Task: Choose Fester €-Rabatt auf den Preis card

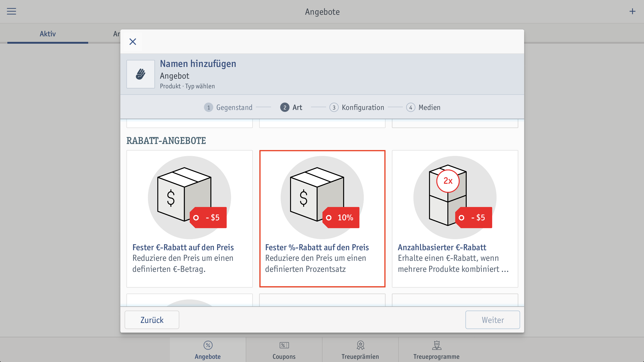Action: pyautogui.click(x=189, y=218)
